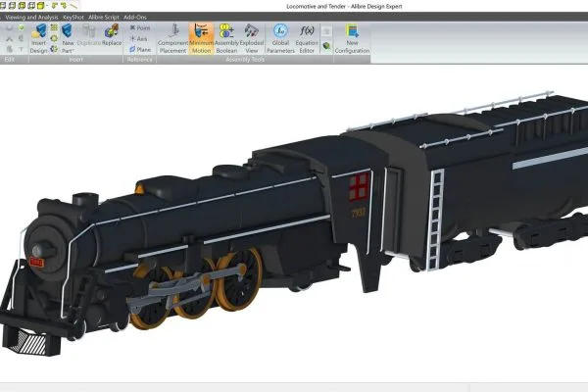
Task: Select the locomotive's rearmost orange driving wheel
Action: tap(239, 279)
